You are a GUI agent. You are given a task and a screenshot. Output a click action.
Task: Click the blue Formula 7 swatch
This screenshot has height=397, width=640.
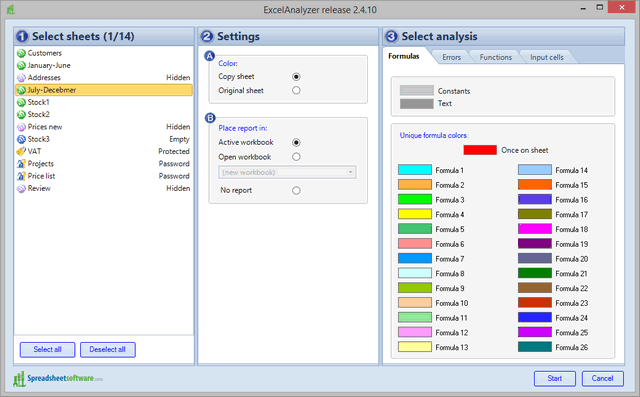[415, 258]
